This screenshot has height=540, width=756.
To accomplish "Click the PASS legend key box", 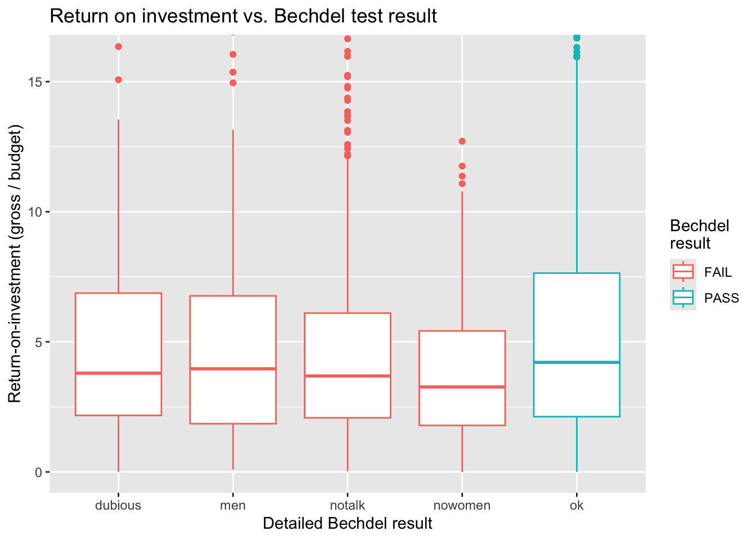I will pyautogui.click(x=683, y=298).
